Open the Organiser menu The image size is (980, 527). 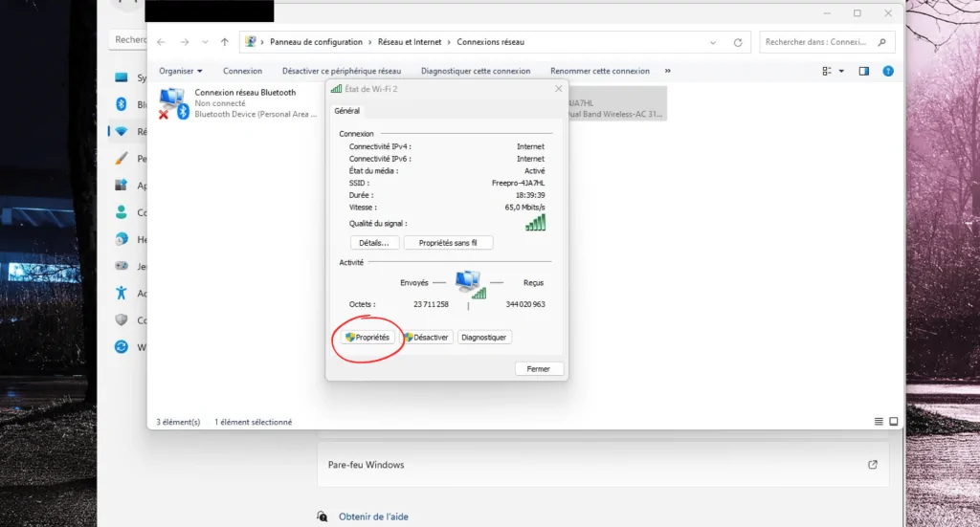(x=181, y=71)
